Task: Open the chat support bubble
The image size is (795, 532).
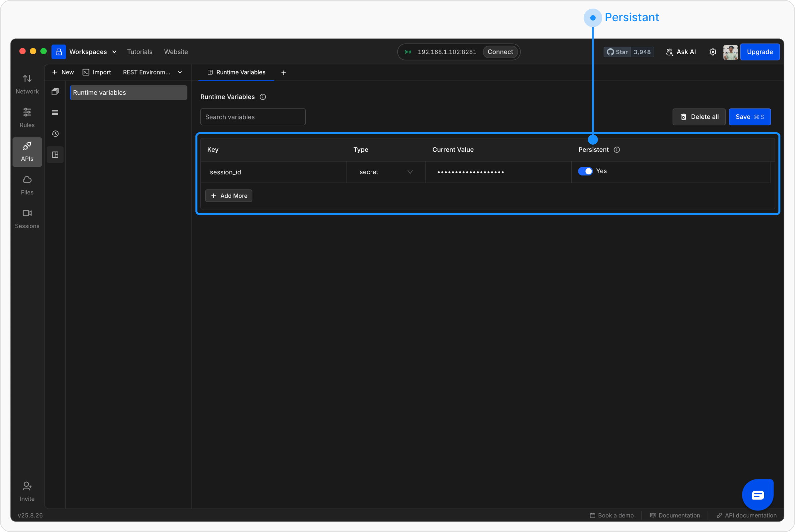Action: 758,495
